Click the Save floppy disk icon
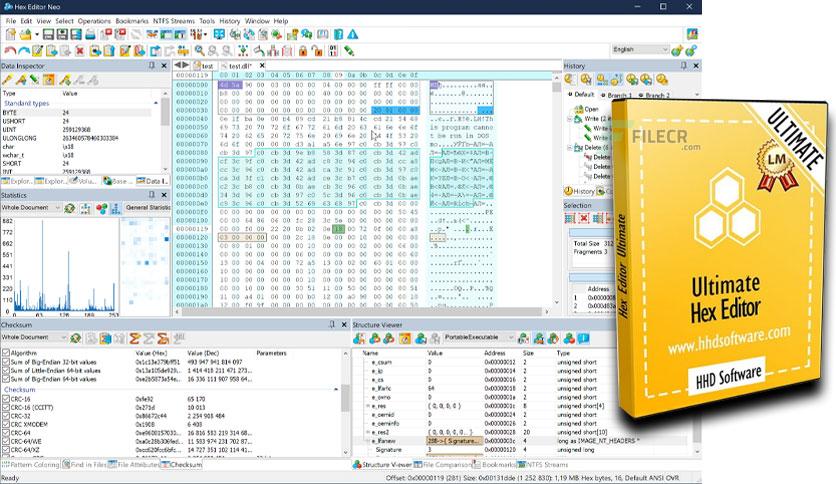The width and height of the screenshot is (836, 484). click(49, 35)
